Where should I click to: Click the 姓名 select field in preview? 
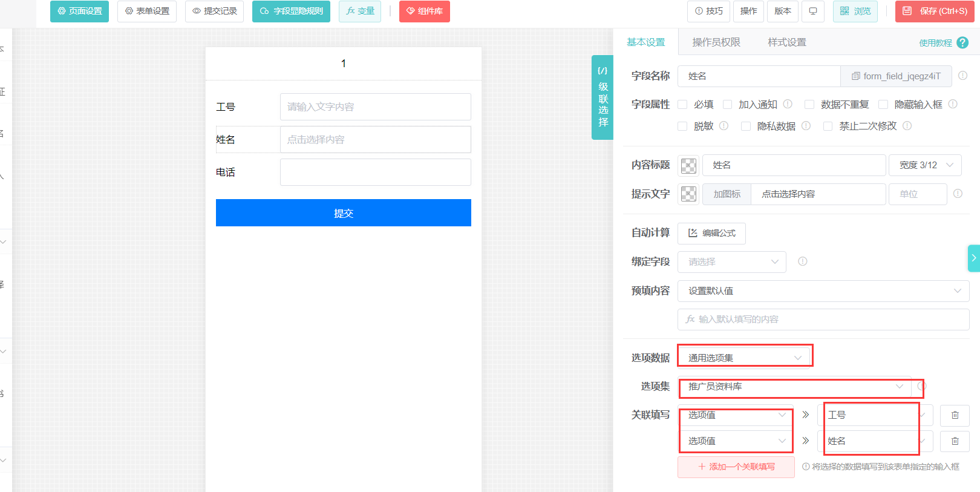[376, 140]
